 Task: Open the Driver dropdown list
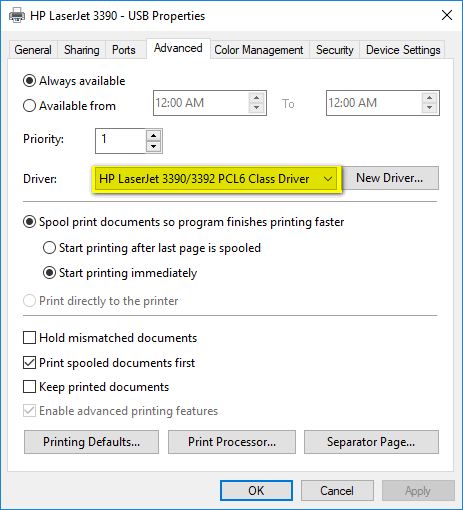pyautogui.click(x=216, y=179)
